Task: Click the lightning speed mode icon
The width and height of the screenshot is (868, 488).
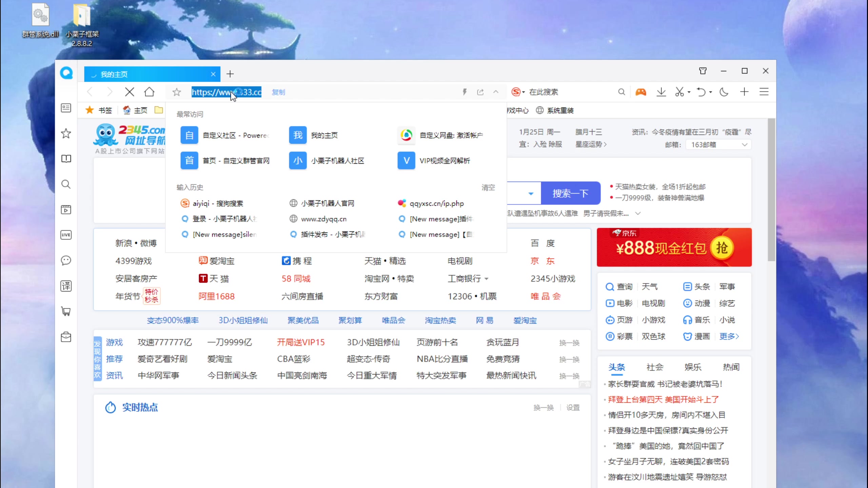Action: 465,92
